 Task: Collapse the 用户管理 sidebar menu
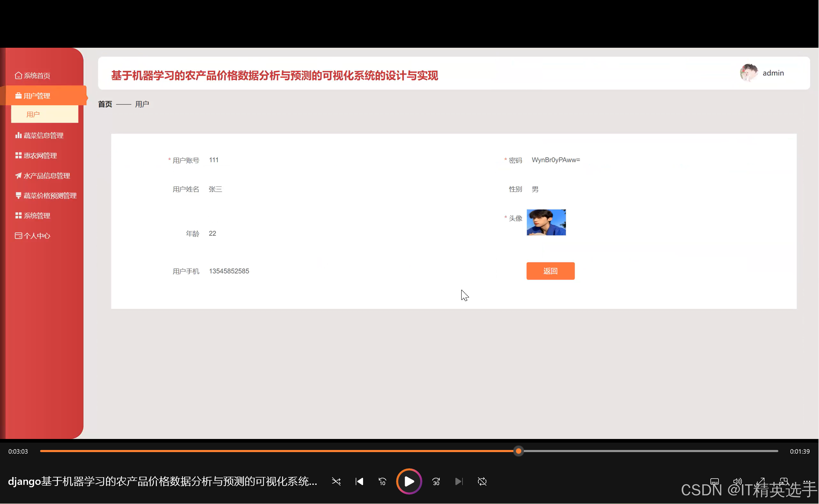[x=43, y=96]
